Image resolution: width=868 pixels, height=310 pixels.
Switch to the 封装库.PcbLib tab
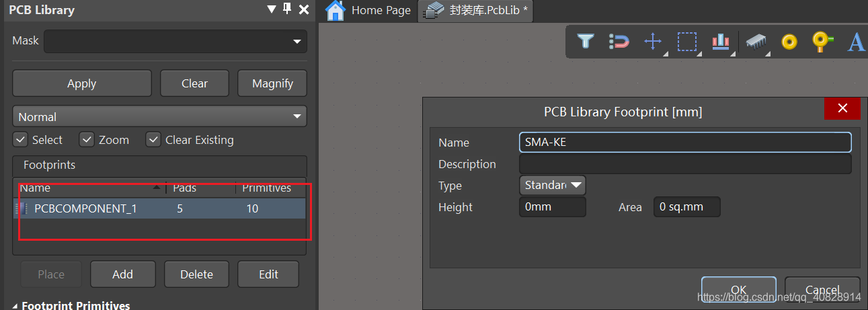[x=476, y=10]
